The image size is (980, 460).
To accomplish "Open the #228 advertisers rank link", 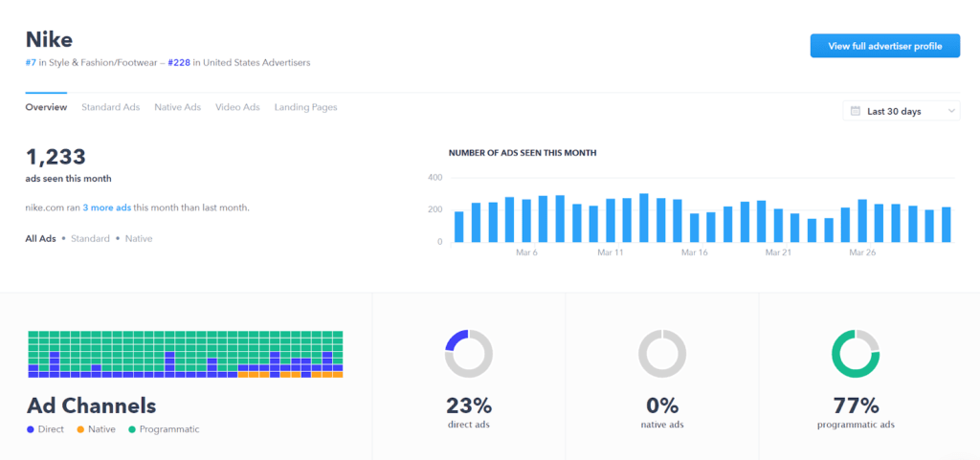I will 179,63.
